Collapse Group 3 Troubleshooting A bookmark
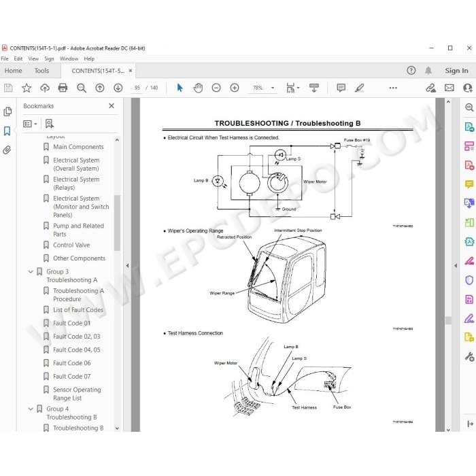Screen dimensions: 476x476 (31, 272)
